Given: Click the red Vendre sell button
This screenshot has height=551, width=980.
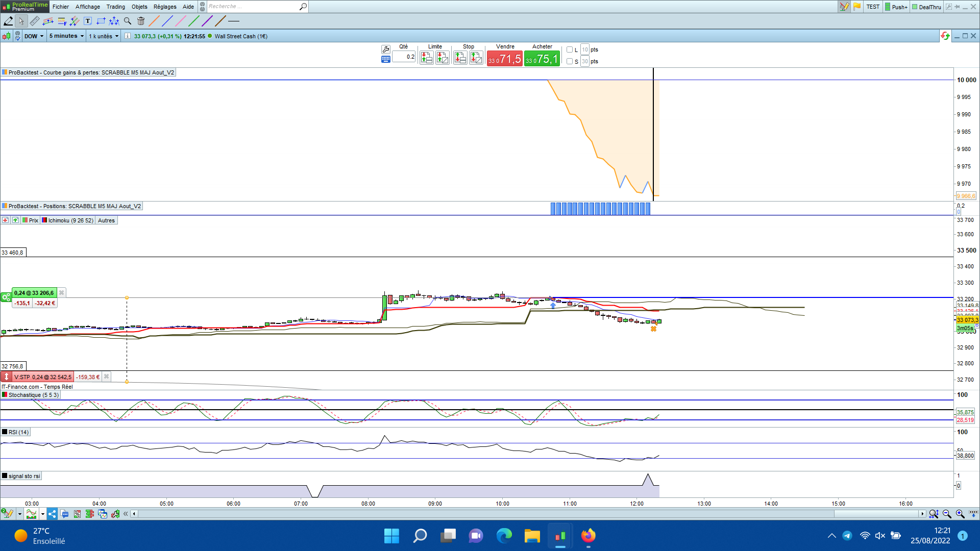Looking at the screenshot, I should pyautogui.click(x=504, y=59).
